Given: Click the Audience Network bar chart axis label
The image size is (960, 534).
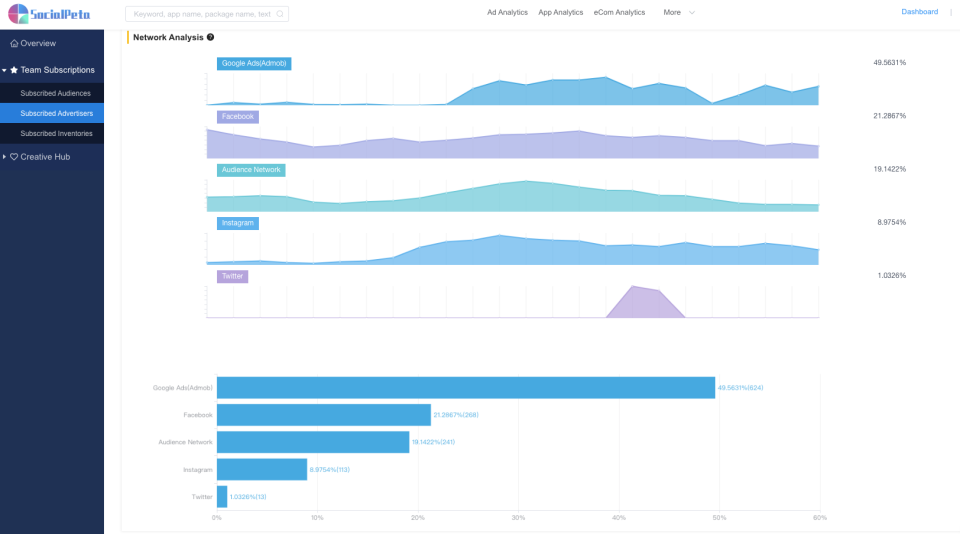Looking at the screenshot, I should click(x=185, y=442).
